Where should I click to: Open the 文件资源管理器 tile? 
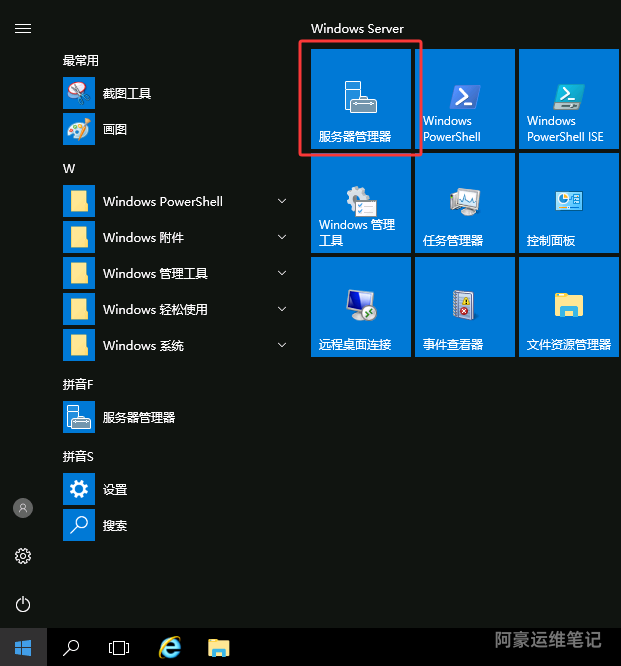[569, 307]
